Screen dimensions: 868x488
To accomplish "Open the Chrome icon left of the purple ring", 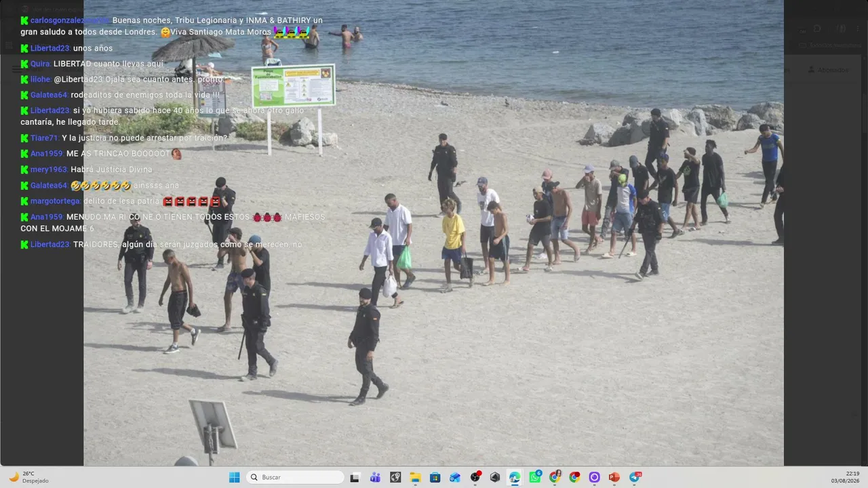I will [x=574, y=477].
